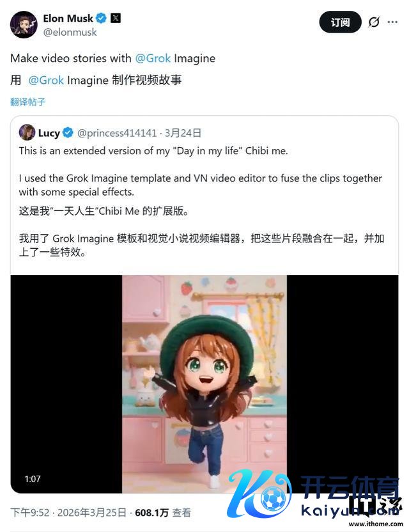The image size is (409, 532).
Task: Click the 翻译帖子 translate post link
Action: (x=28, y=102)
